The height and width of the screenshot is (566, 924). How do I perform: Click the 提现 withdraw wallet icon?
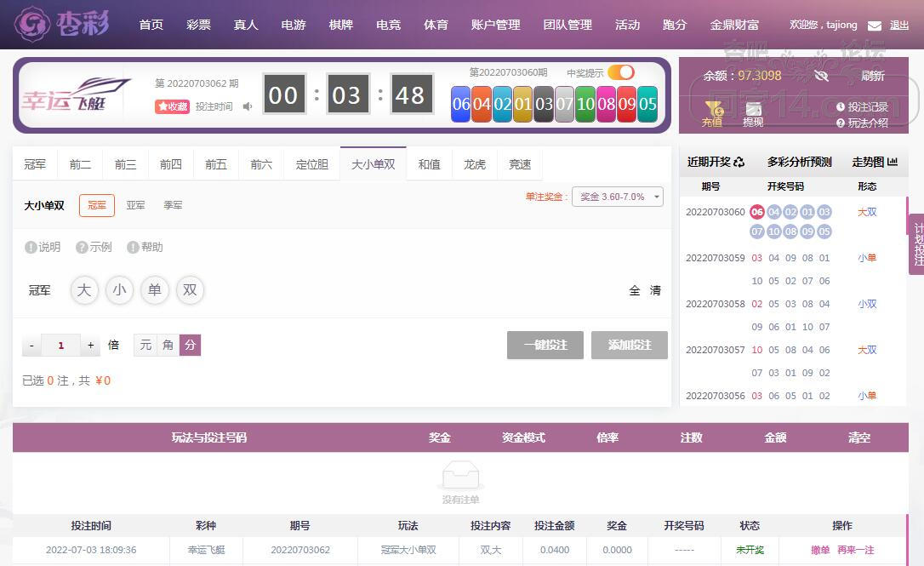(753, 109)
